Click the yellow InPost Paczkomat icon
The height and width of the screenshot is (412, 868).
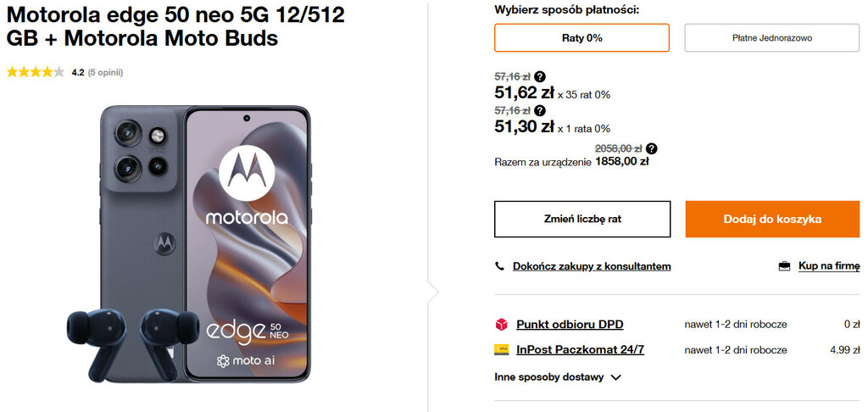pyautogui.click(x=501, y=349)
